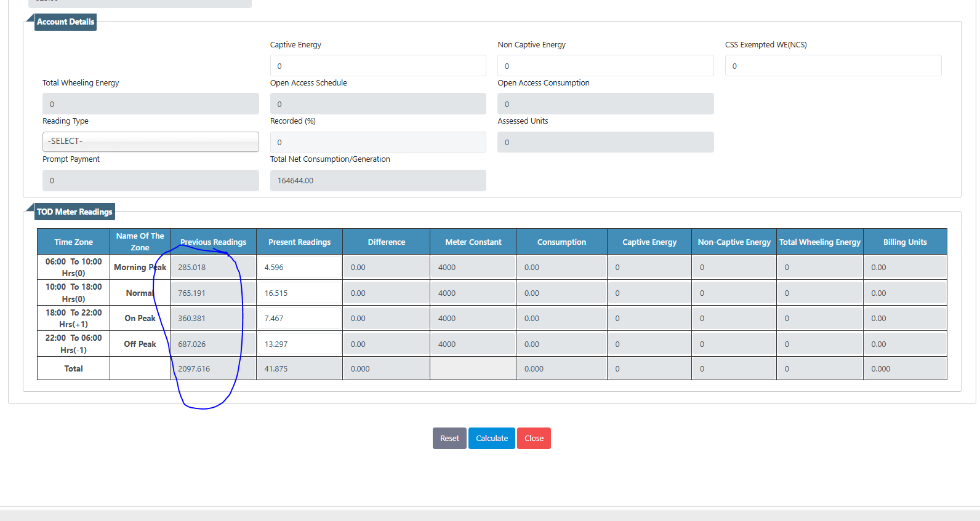Screen dimensions: 980x521
Task: Select Morning Peak previous reading 285.018
Action: pyautogui.click(x=212, y=268)
